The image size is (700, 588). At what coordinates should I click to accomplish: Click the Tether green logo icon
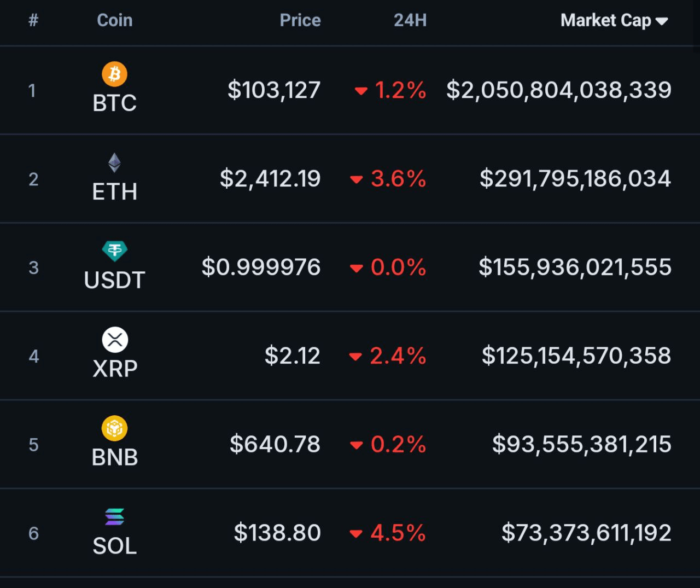(x=114, y=251)
